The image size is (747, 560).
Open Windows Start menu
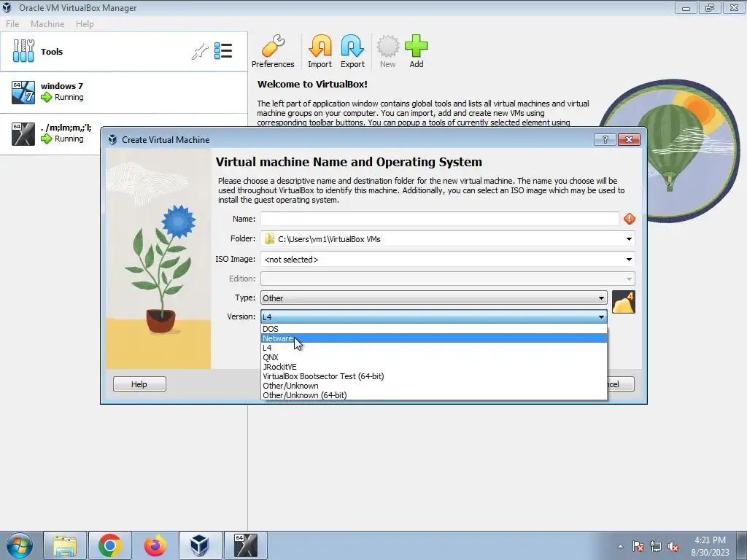tap(20, 545)
